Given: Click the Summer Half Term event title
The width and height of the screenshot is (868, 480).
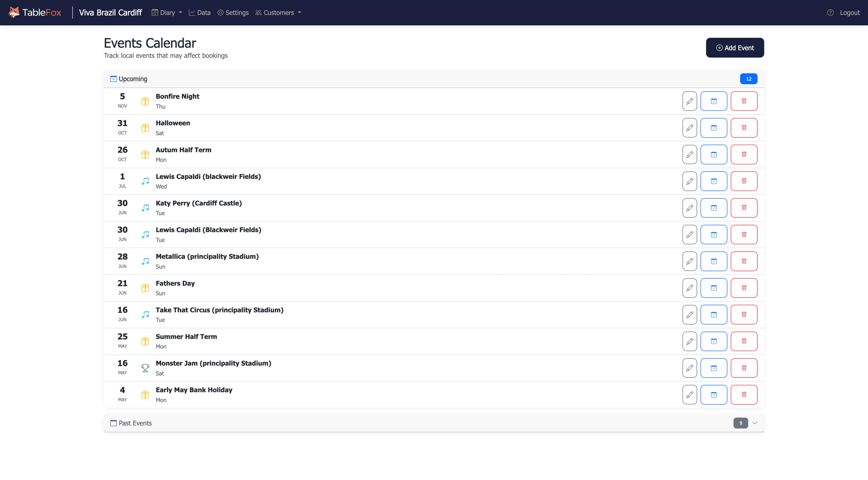Looking at the screenshot, I should tap(186, 336).
